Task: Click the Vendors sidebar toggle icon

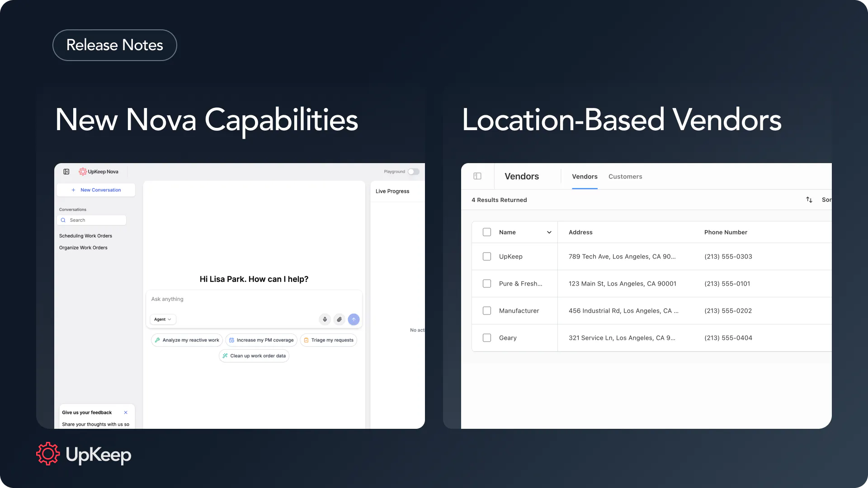Action: 477,176
